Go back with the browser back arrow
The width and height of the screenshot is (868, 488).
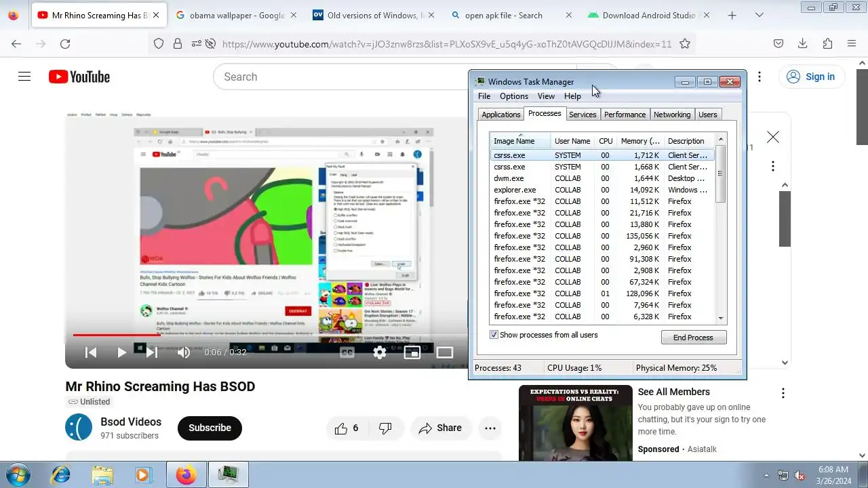[x=16, y=43]
